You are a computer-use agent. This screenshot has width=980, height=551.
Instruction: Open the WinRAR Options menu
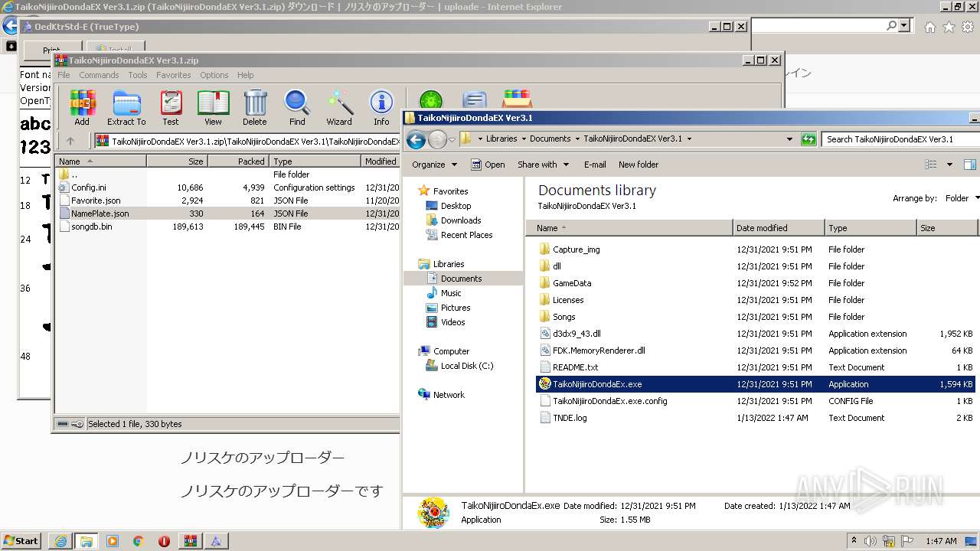click(214, 75)
